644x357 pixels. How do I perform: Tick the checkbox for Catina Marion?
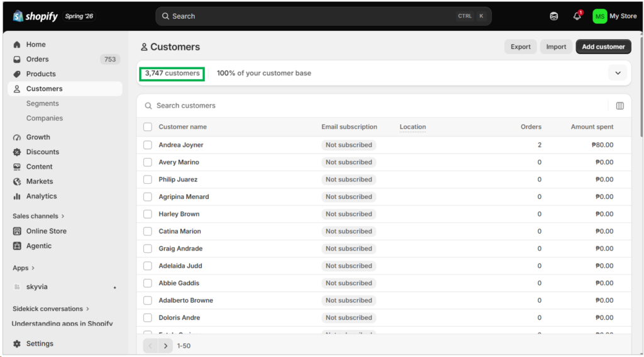[147, 231]
